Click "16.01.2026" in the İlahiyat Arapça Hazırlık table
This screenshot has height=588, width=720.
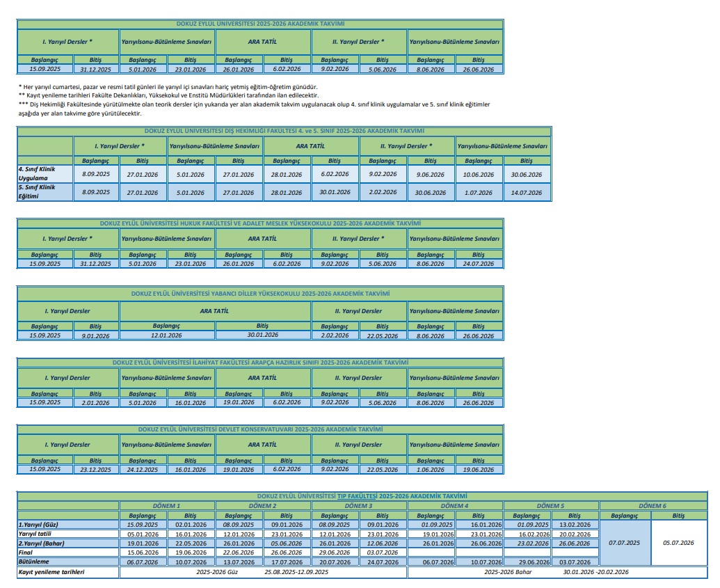point(190,403)
